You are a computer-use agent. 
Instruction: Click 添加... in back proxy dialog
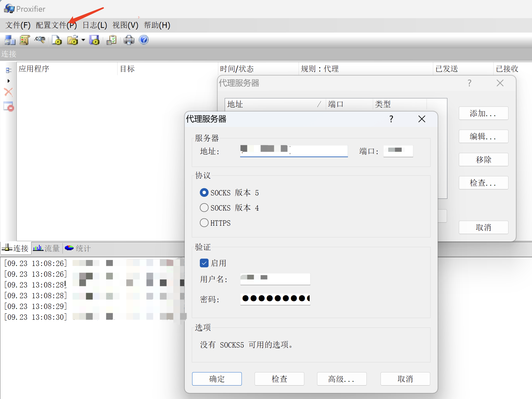click(484, 113)
